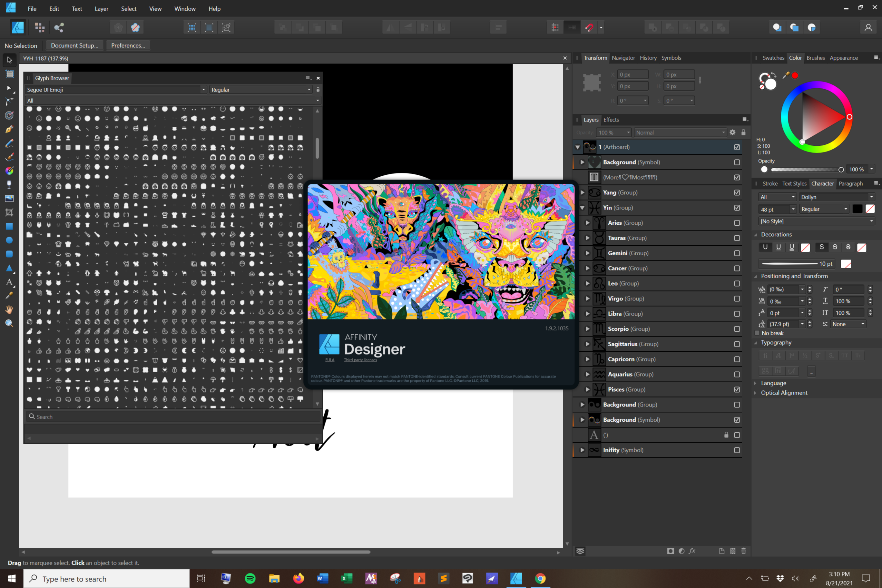The width and height of the screenshot is (882, 588).
Task: Open the Normal blend mode dropdown
Action: [680, 132]
